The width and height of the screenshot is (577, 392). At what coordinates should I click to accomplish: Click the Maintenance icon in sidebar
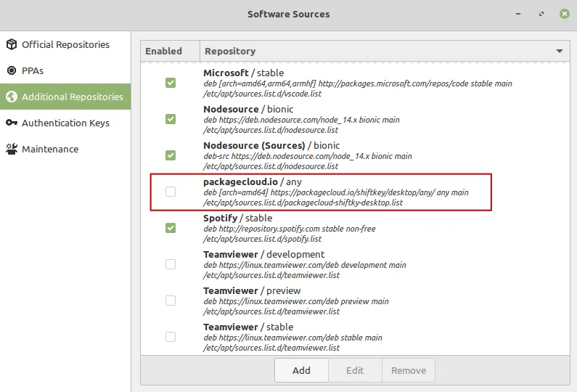coord(12,149)
